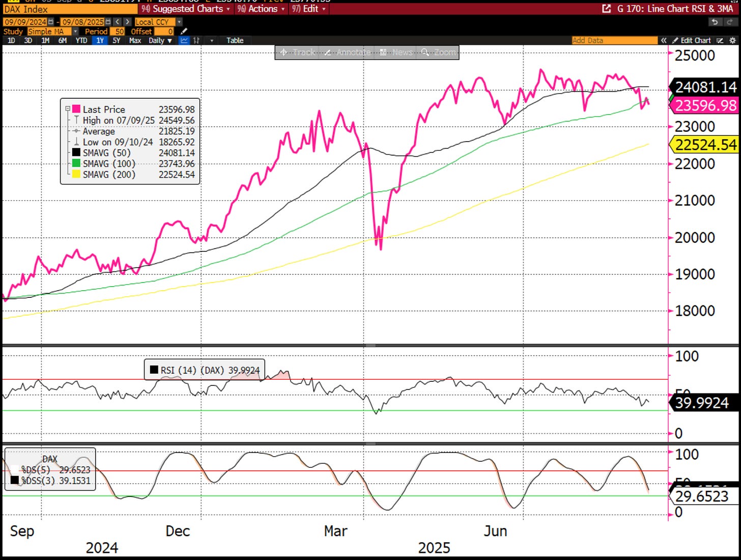741x560 pixels.
Task: Open chart type dropdown arrow
Action: [x=212, y=40]
